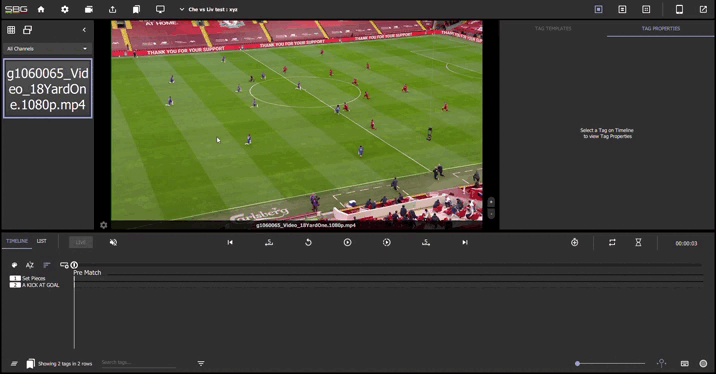Switch to the Tag Properties tab

click(661, 28)
